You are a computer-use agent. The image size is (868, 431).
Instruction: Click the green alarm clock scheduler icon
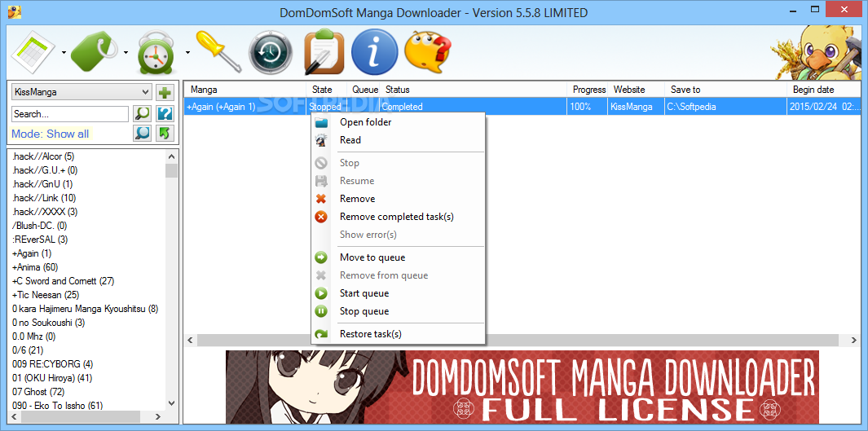(156, 53)
